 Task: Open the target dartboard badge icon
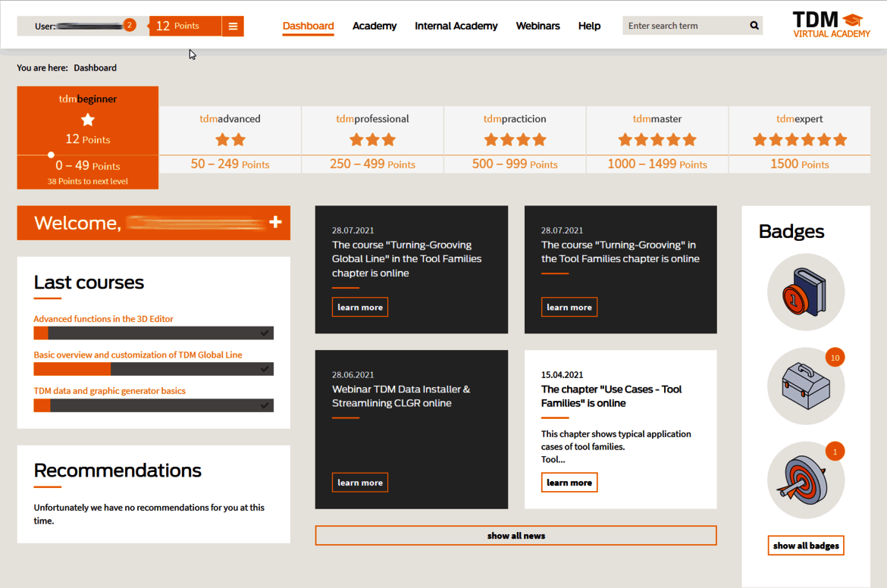tap(806, 480)
